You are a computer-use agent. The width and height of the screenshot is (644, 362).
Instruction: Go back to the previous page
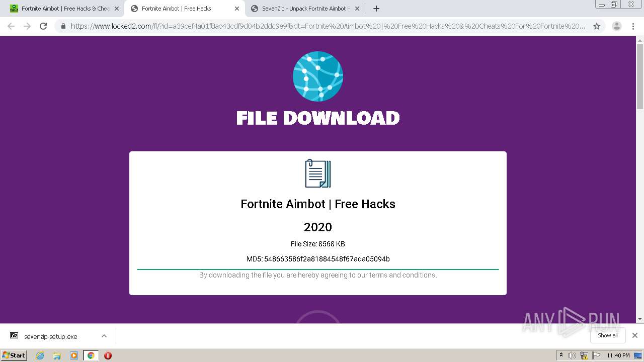[11, 26]
